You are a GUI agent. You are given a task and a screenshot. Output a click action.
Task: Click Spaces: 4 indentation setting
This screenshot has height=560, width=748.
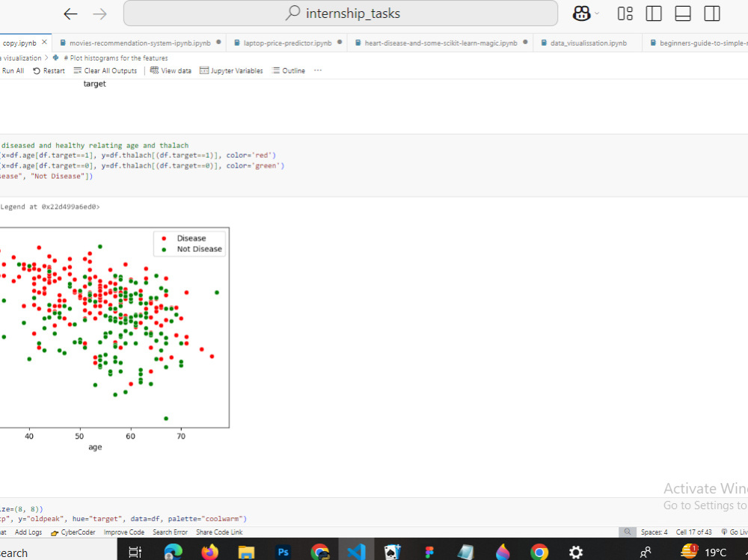tap(654, 532)
